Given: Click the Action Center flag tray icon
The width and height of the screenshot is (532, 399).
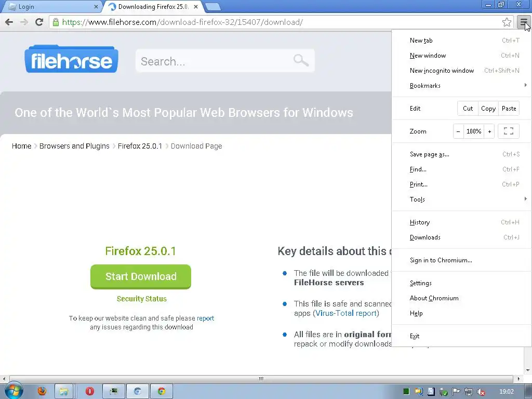Looking at the screenshot, I should pyautogui.click(x=456, y=392).
